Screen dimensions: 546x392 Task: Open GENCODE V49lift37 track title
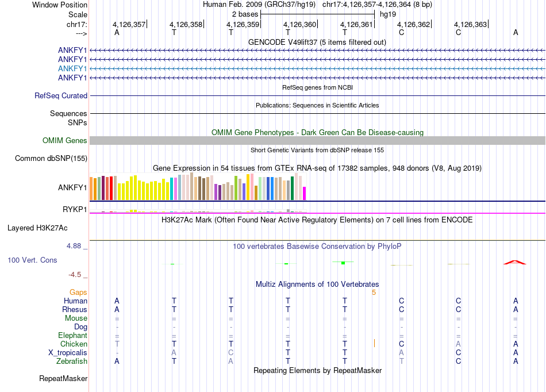point(317,42)
